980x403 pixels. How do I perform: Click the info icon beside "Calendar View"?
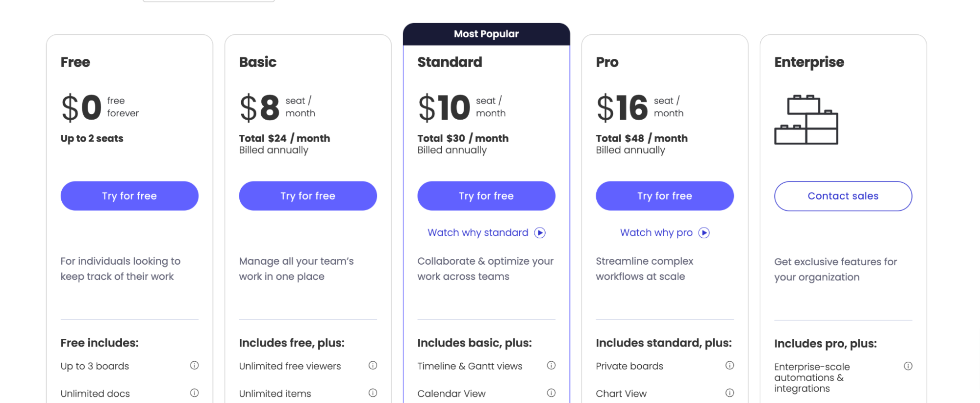click(552, 393)
